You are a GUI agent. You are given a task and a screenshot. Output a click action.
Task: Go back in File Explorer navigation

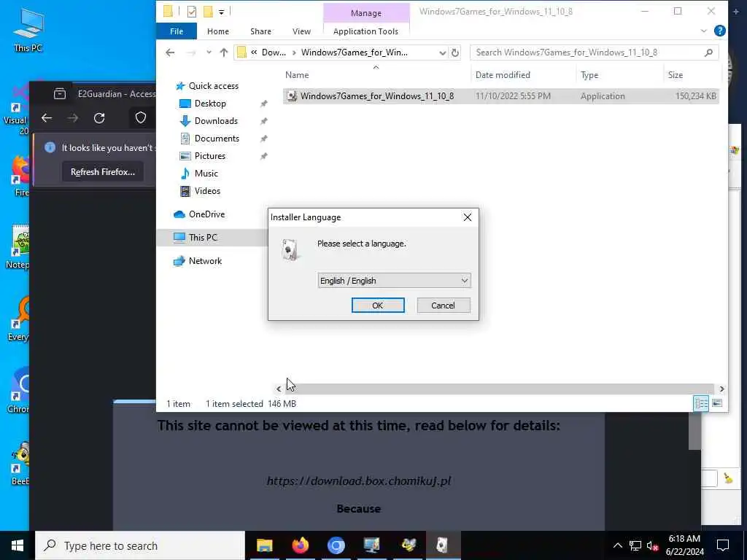[x=170, y=52]
